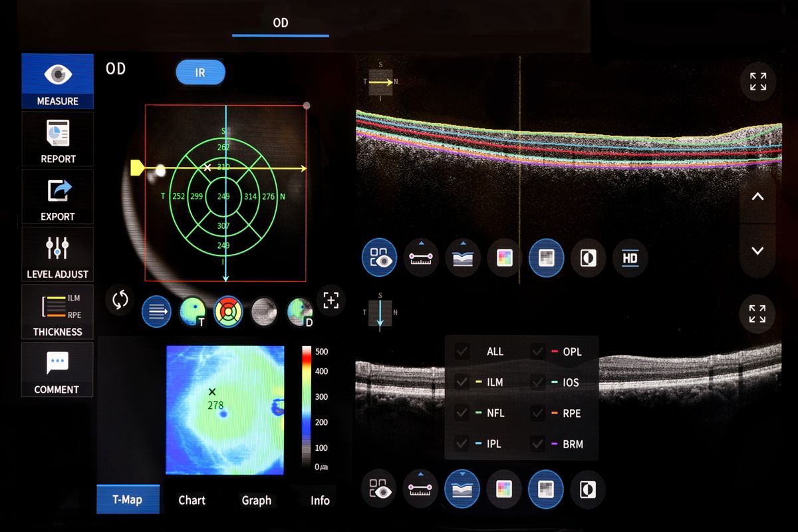Show the thickness graph overlay
The width and height of the screenshot is (798, 532).
pyautogui.click(x=462, y=258)
